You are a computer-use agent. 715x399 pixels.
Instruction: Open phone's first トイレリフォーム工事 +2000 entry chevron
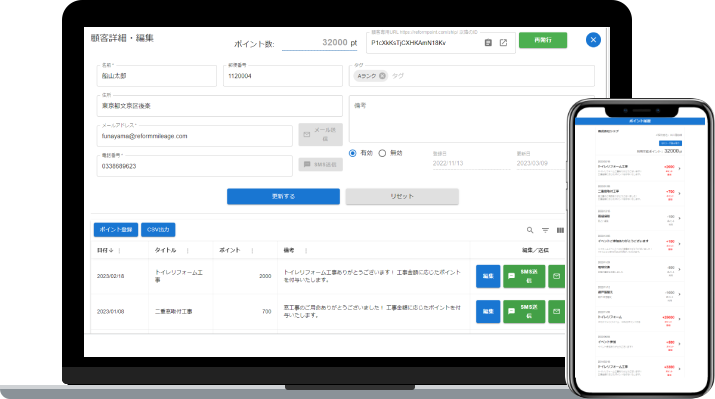click(679, 169)
